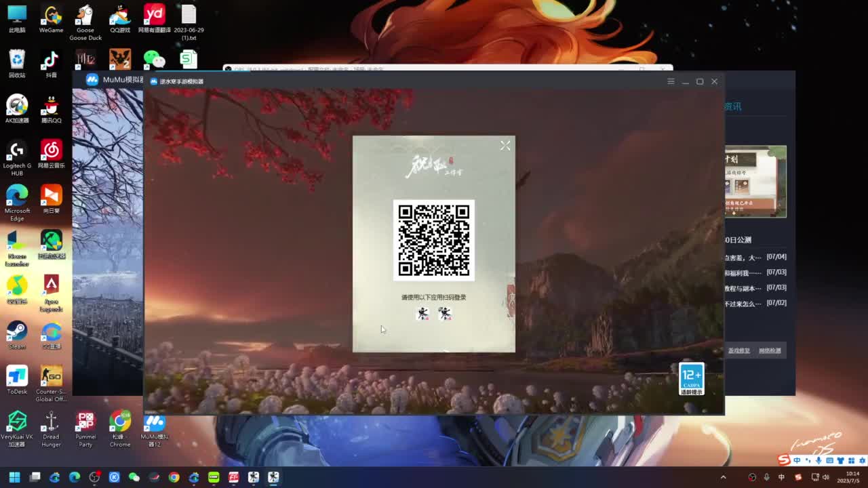
Task: Open the emulator hamburger menu in the title bar
Action: coord(671,81)
